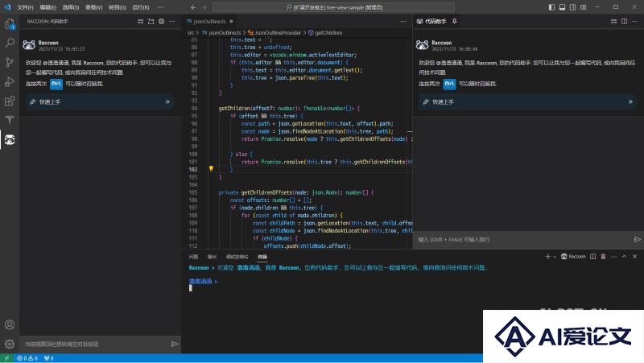This screenshot has width=644, height=363.
Task: Open more actions in left Raccoon panel header
Action: click(172, 22)
